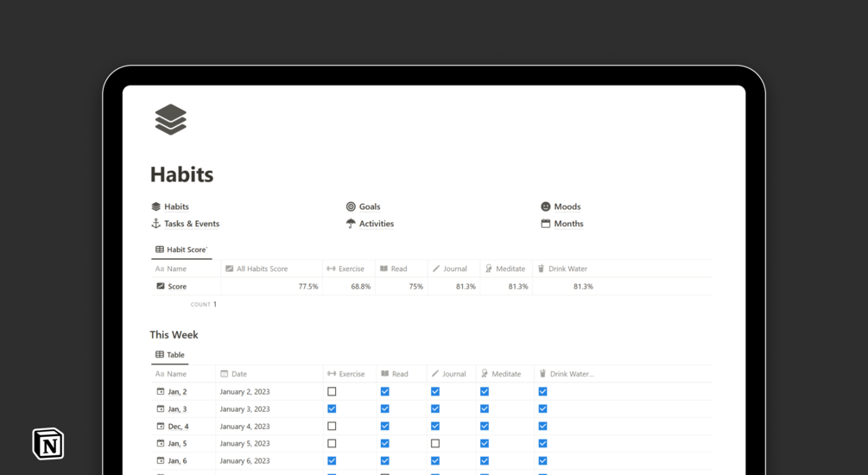
Task: Open the Moods page link
Action: pos(567,206)
